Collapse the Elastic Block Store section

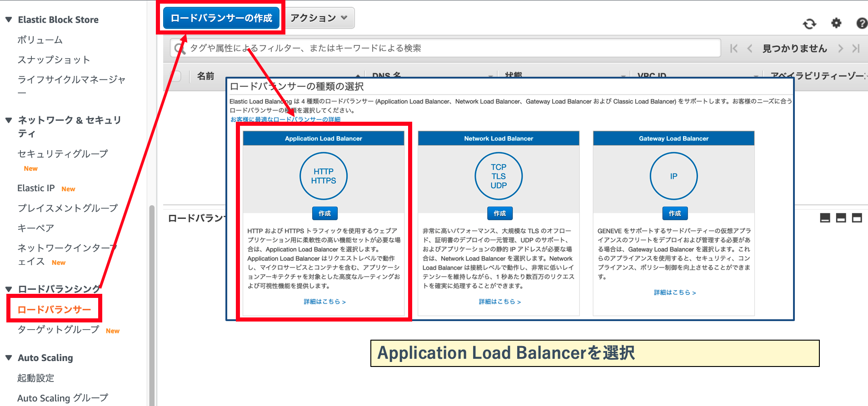point(8,20)
